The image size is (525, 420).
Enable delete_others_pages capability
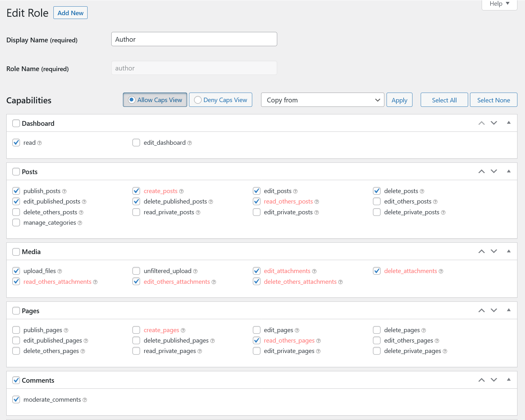pos(16,351)
